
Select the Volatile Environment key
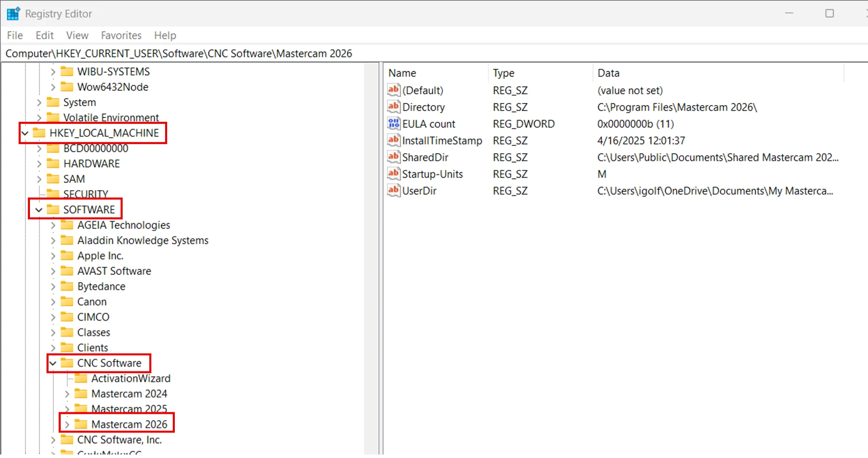tap(111, 118)
